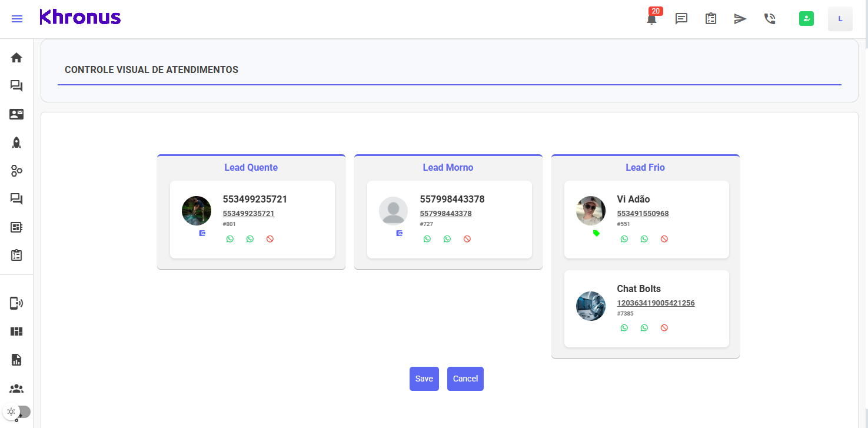
Task: Click first WhatsApp icon on Chat Bolts card
Action: (x=624, y=328)
